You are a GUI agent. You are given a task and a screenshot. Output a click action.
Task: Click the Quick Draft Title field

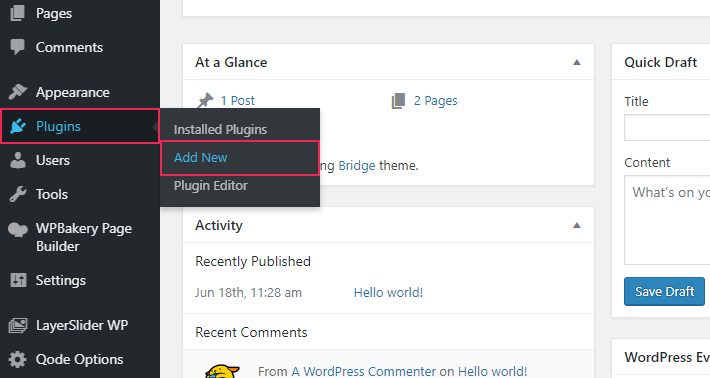(x=667, y=127)
